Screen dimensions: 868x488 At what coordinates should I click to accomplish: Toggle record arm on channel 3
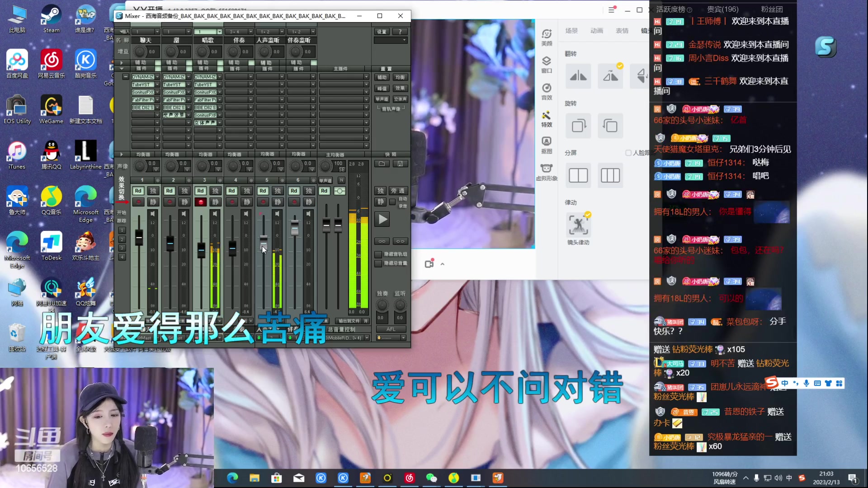tap(201, 202)
